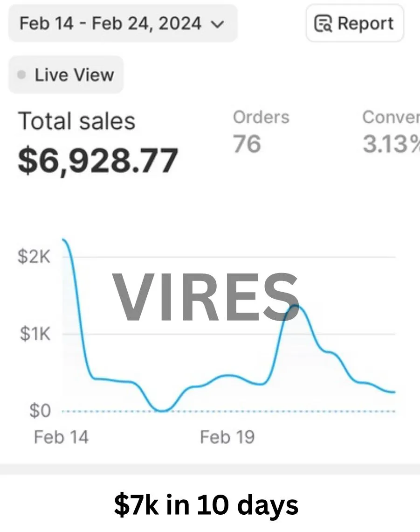Viewport: 420px width, 532px height.
Task: Click the Report button
Action: tap(355, 23)
